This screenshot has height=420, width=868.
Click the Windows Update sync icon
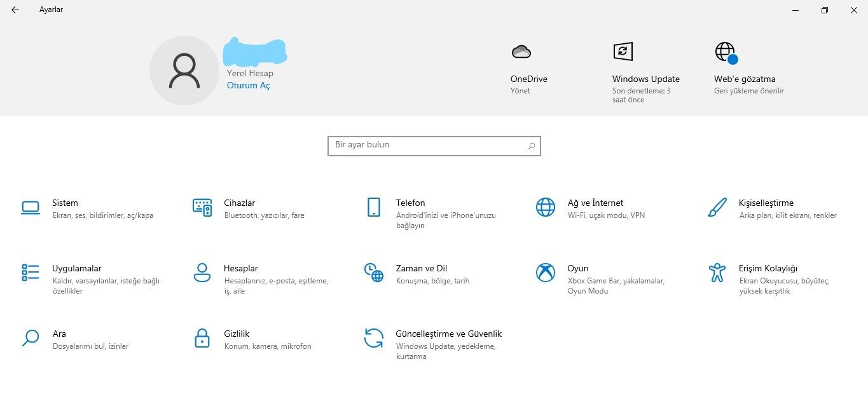[623, 51]
